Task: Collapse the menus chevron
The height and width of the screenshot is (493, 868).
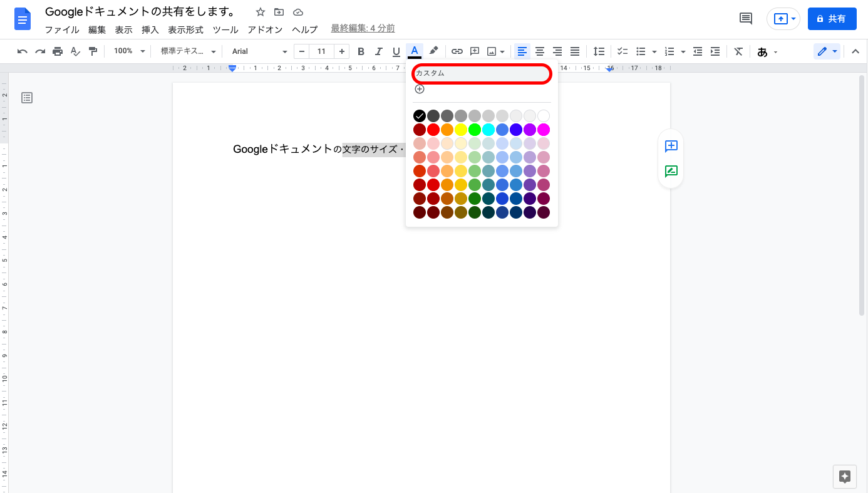Action: click(855, 51)
